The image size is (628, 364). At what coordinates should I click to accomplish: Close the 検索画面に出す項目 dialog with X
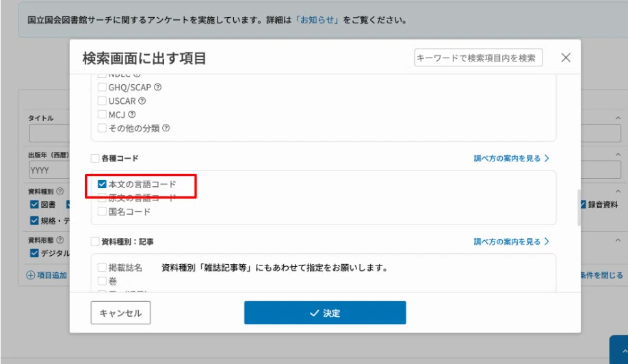coord(566,57)
